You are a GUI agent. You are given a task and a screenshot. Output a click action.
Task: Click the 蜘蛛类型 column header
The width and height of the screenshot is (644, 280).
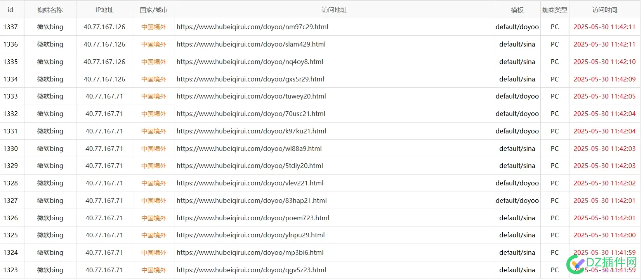555,10
